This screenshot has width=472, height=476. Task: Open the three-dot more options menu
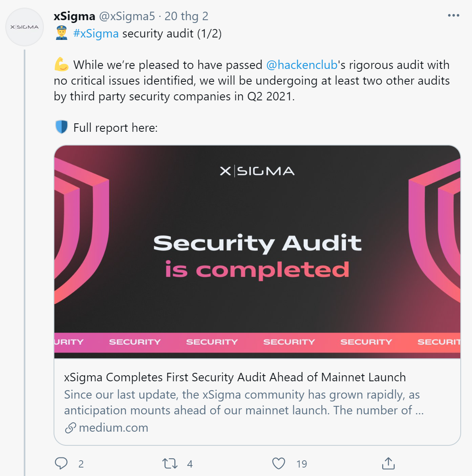pos(453,15)
